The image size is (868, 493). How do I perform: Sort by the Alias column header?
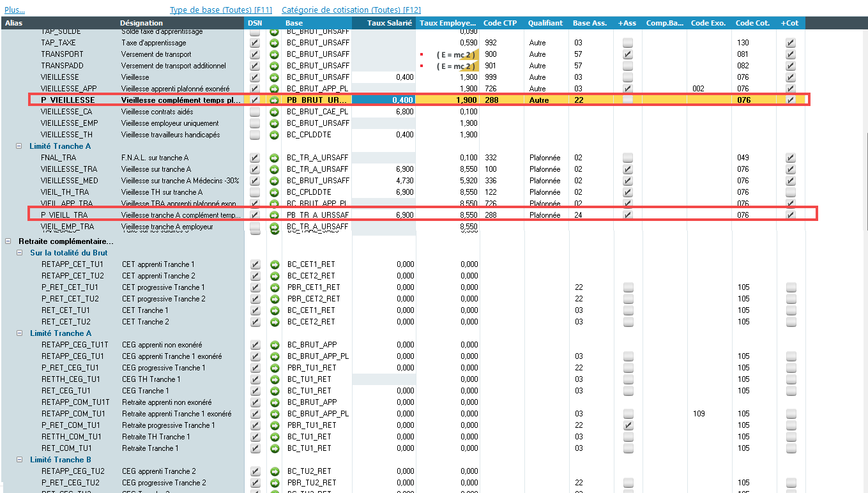click(x=59, y=23)
